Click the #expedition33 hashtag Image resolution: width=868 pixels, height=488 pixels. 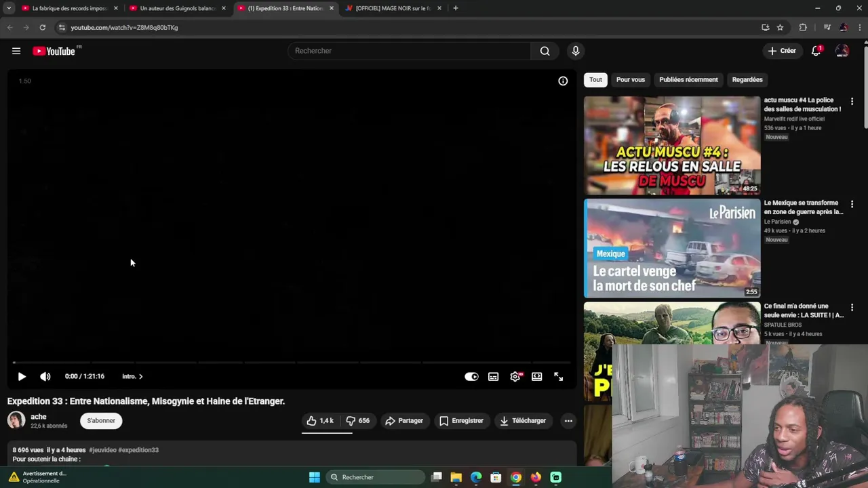click(138, 450)
